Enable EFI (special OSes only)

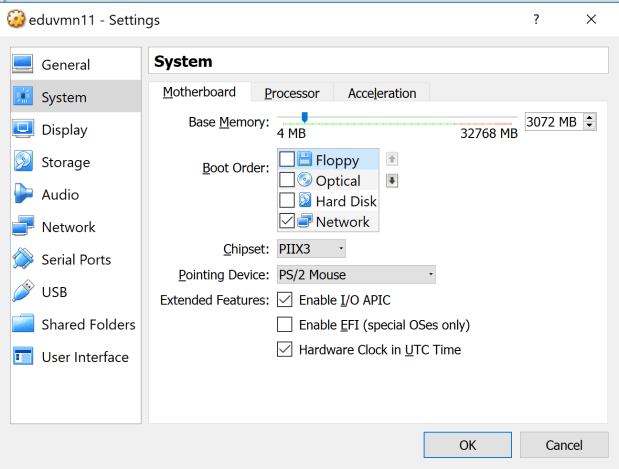tap(285, 325)
